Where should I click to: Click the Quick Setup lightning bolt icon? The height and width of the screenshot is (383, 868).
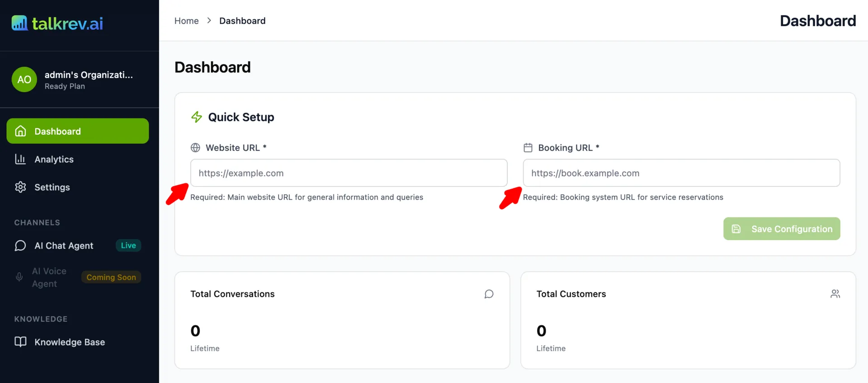tap(196, 117)
